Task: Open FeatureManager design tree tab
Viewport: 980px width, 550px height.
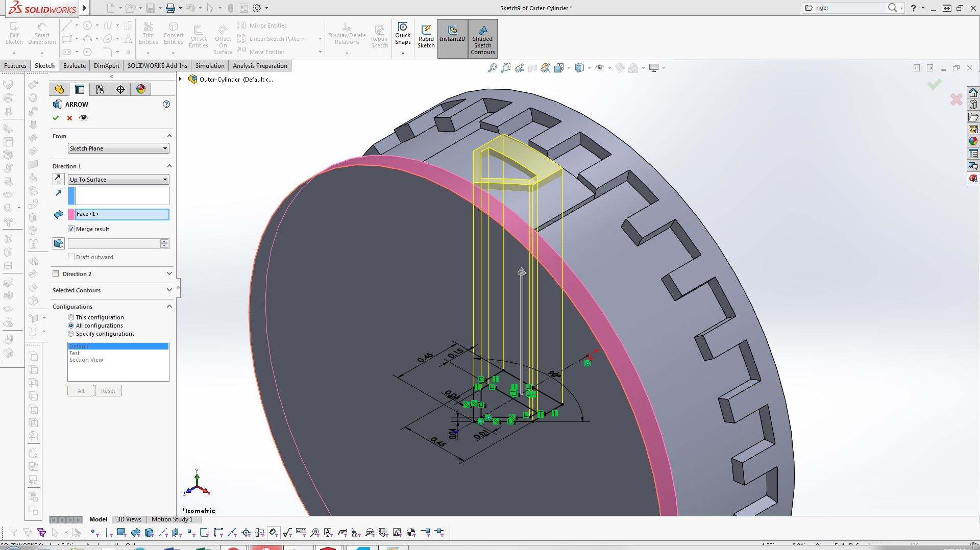Action: (x=60, y=89)
